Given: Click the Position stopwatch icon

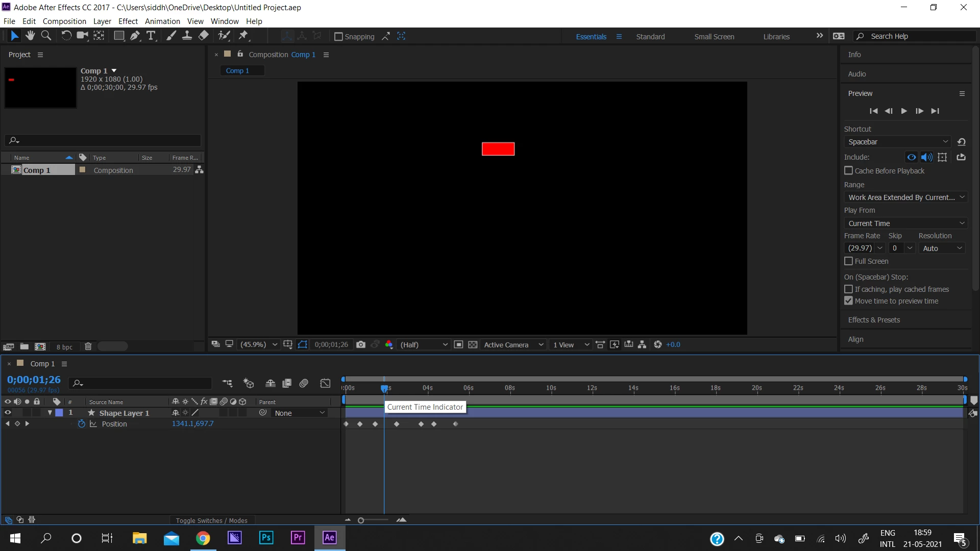Looking at the screenshot, I should tap(81, 424).
